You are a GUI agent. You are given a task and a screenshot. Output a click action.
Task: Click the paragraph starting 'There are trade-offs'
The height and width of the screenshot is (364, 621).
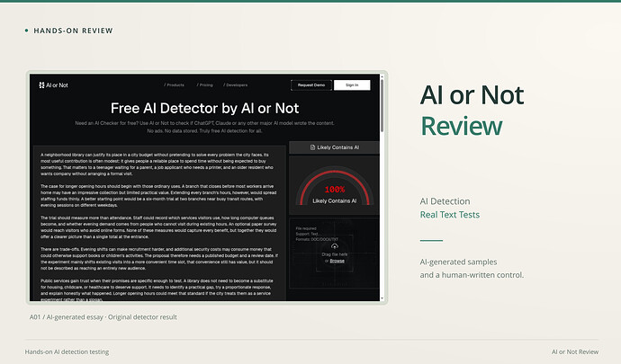click(x=159, y=259)
